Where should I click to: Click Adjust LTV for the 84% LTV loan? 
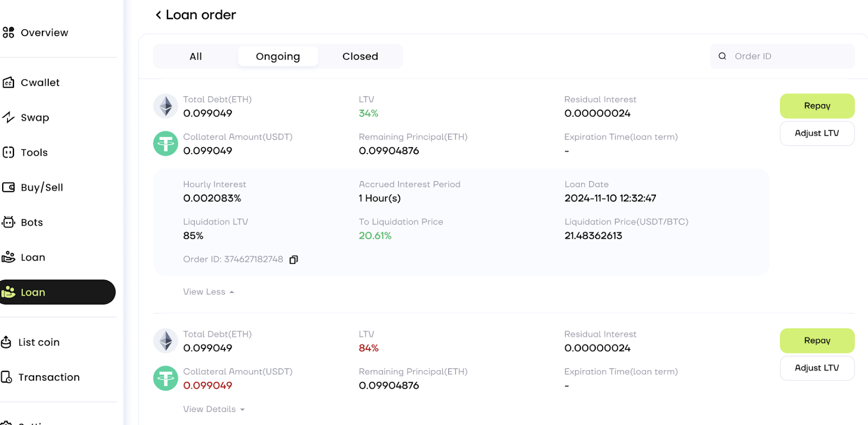[816, 368]
